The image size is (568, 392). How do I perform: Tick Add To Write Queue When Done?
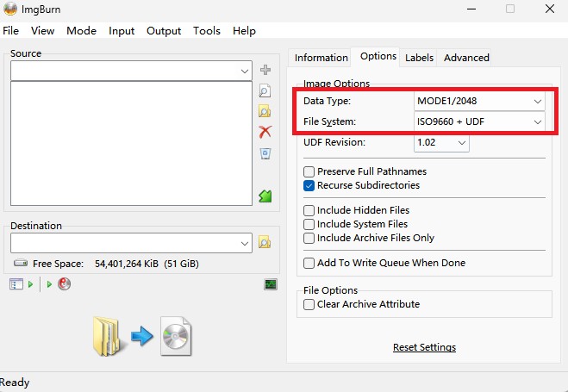point(309,263)
